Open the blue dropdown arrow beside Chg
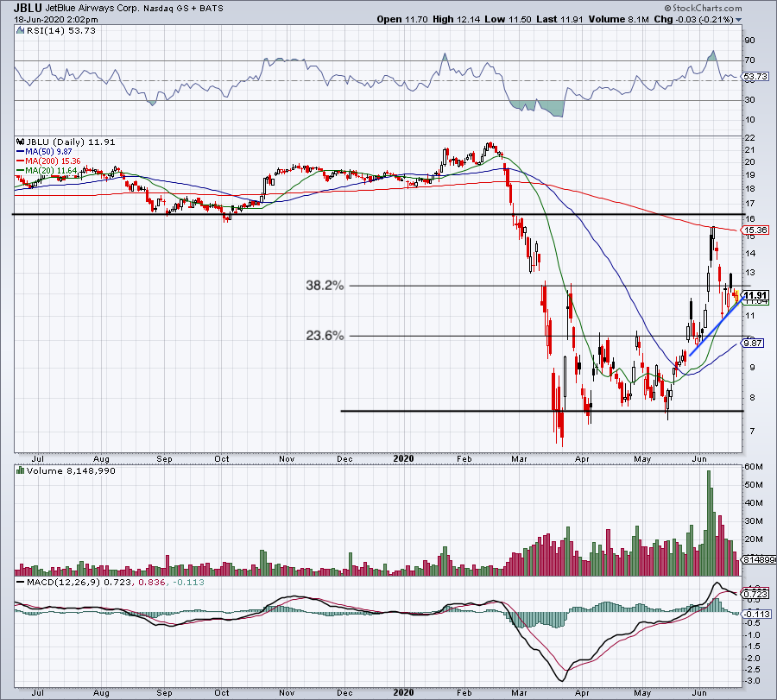 738,20
